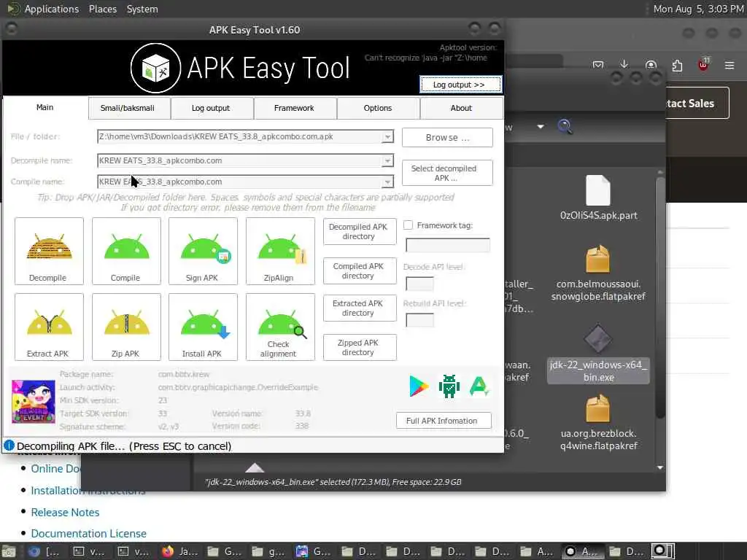Open the browser extensions puzzle icon
The image size is (747, 560).
677,65
